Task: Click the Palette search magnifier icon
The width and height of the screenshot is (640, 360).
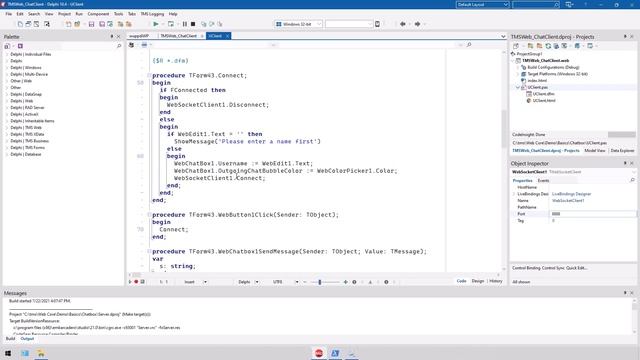Action: [119, 46]
